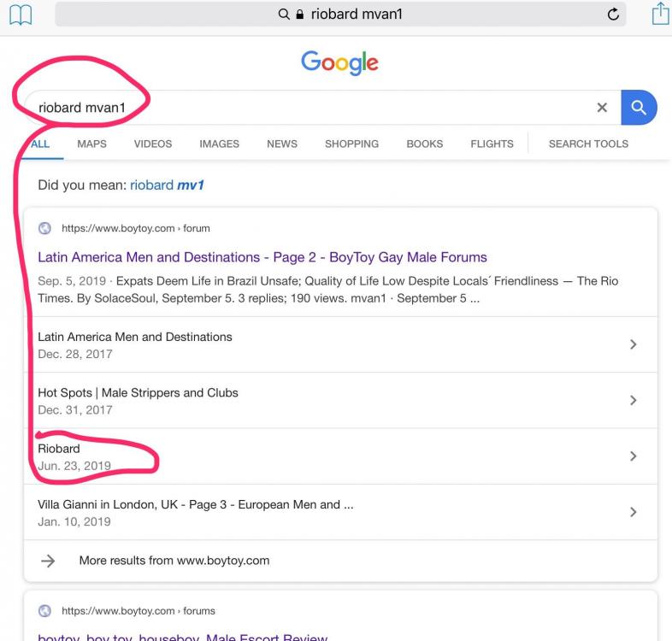Click the Google logo
This screenshot has height=641, width=672.
click(339, 62)
